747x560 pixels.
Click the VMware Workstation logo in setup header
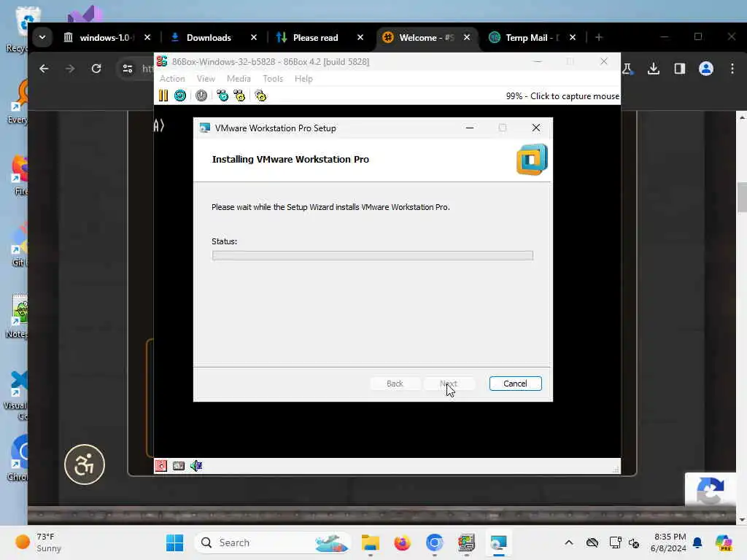(532, 160)
